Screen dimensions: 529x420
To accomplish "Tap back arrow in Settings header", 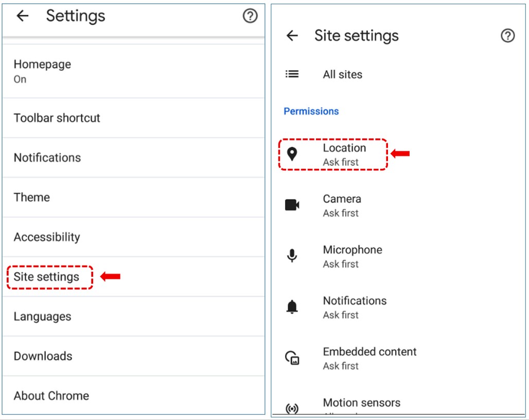I will pos(22,16).
